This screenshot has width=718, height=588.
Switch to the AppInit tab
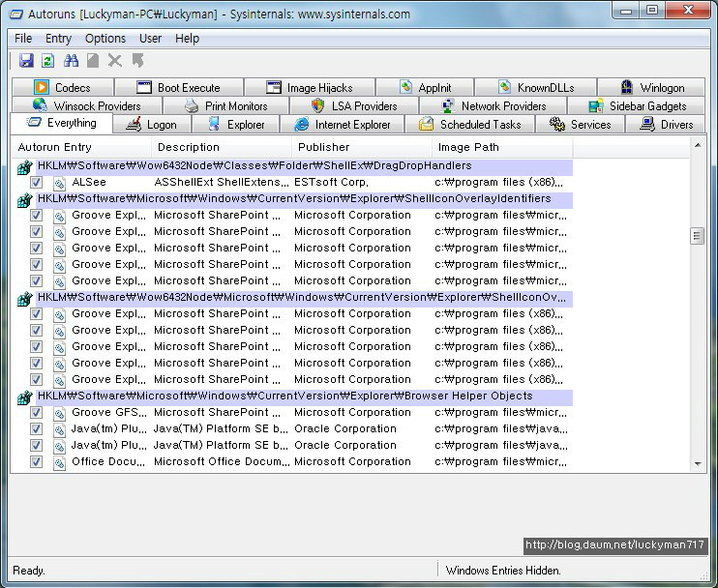click(425, 87)
